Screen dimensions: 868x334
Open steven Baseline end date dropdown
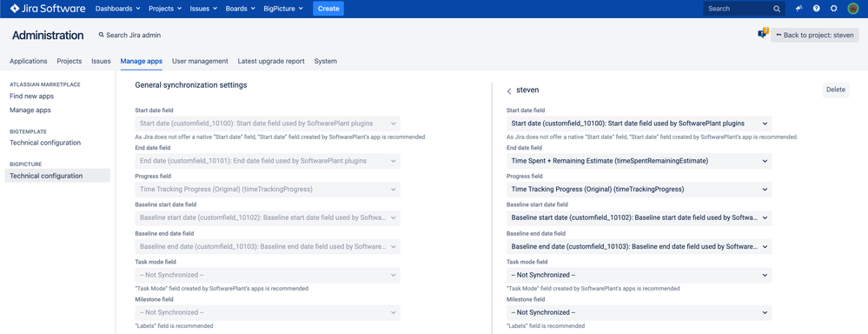(639, 246)
